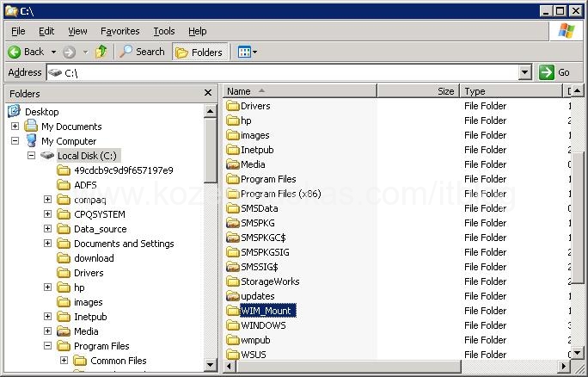Sort by the Type column header

point(511,91)
